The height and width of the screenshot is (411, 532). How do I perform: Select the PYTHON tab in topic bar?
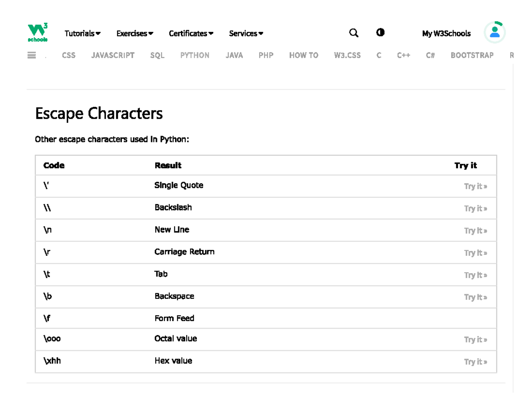(x=195, y=55)
